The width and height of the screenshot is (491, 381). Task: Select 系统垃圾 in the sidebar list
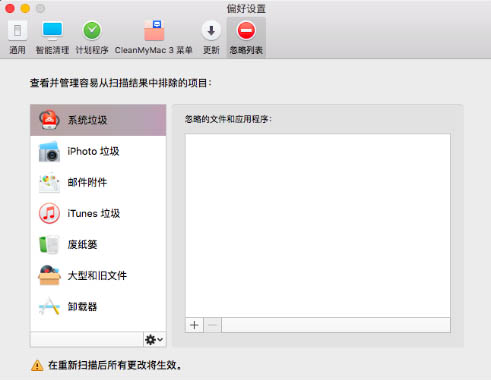[98, 120]
